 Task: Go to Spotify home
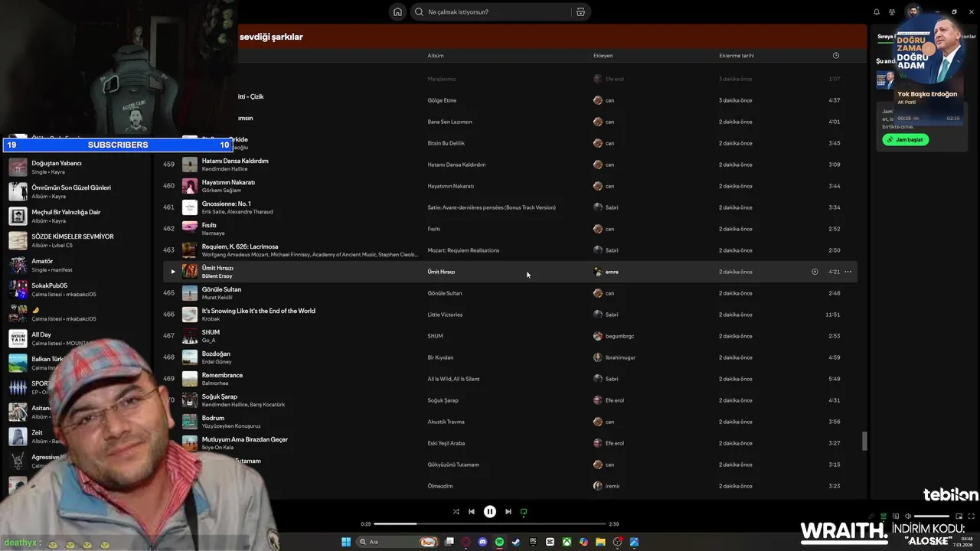[x=397, y=11]
